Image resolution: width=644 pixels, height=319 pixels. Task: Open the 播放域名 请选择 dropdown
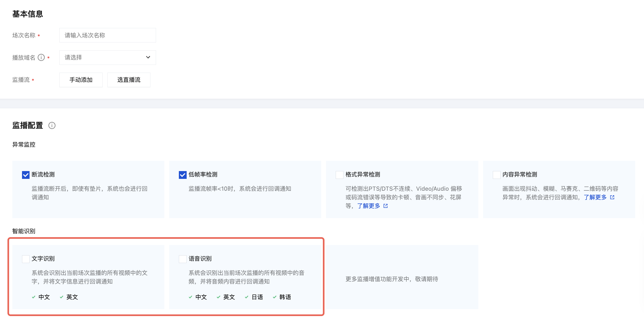(x=107, y=58)
